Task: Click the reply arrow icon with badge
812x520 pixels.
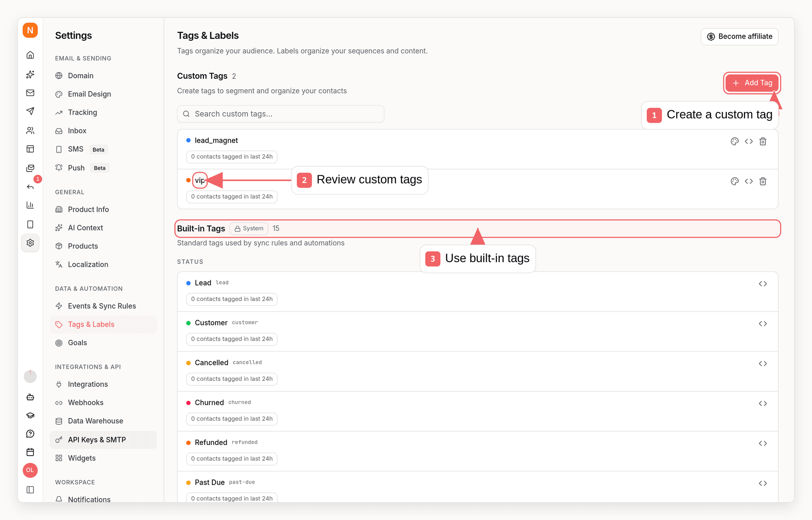Action: pos(30,187)
